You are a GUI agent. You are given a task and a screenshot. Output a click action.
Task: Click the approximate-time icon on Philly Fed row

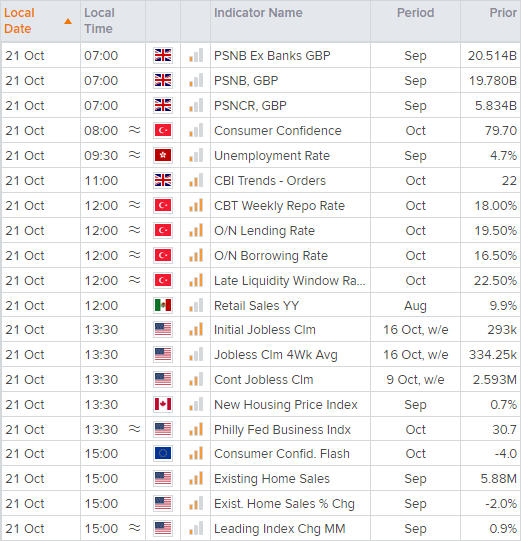135,429
